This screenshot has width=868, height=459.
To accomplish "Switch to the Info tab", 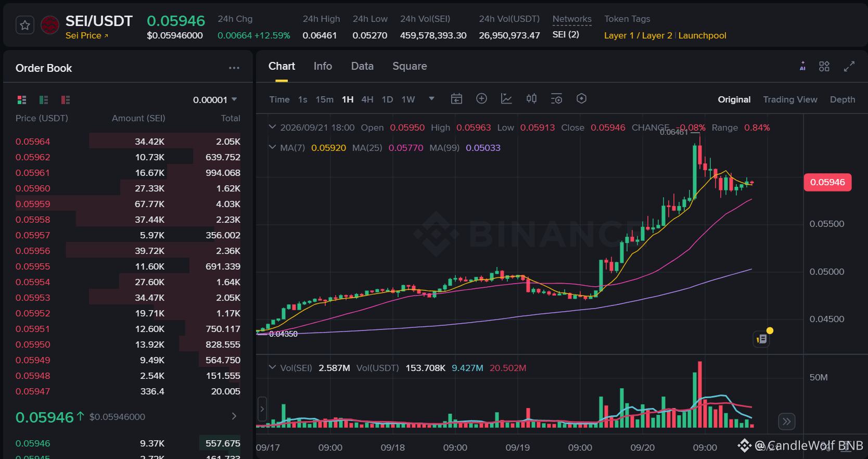I will coord(323,66).
